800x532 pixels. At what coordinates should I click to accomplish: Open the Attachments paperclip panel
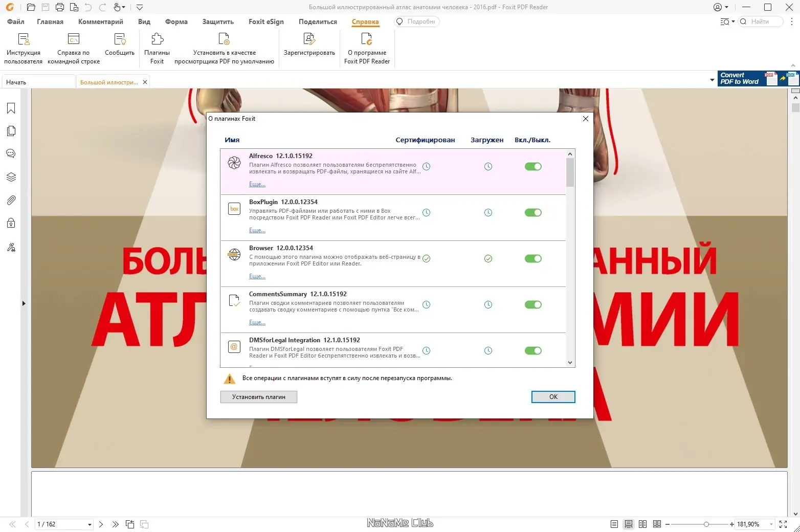coord(11,200)
